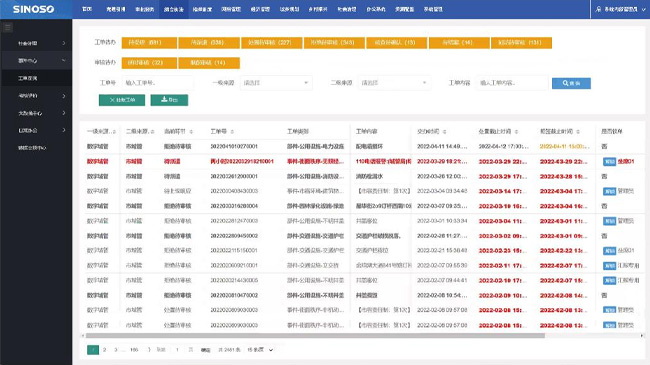The width and height of the screenshot is (650, 365).
Task: Focus the 工单内容 input field
Action: click(x=512, y=83)
